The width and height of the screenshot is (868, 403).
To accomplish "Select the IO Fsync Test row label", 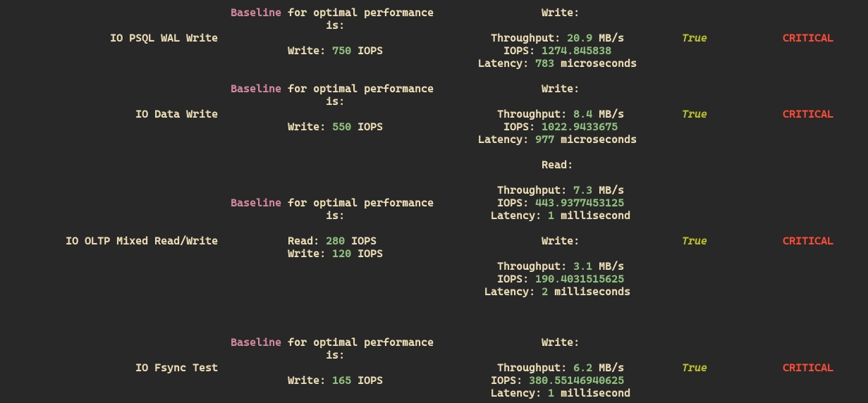I will pos(176,368).
